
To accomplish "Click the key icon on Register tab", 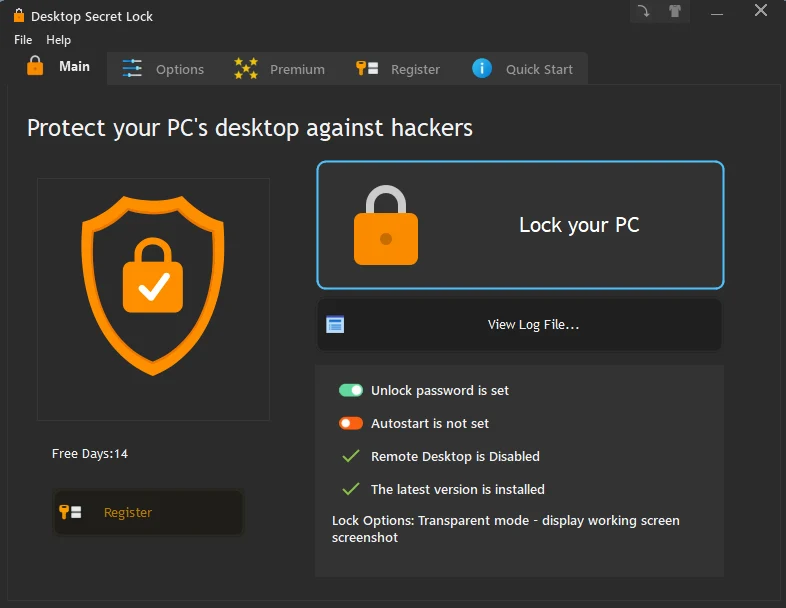I will pos(367,68).
